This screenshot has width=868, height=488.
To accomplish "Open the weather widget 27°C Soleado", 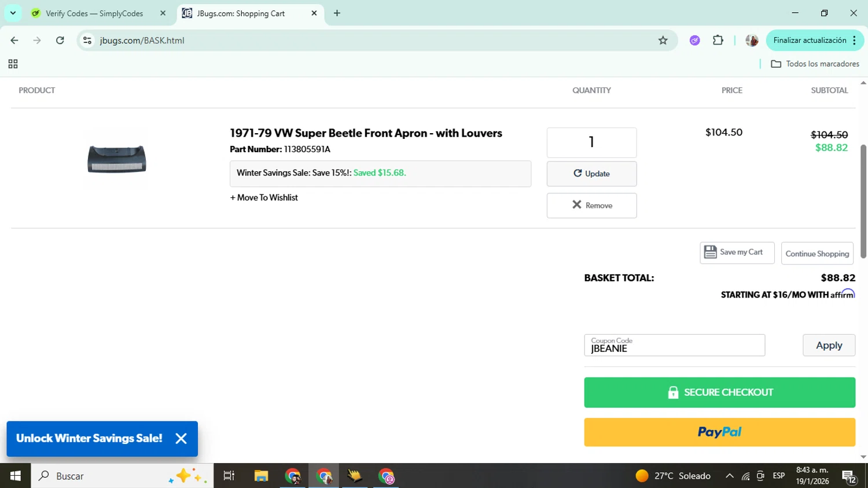I will (673, 476).
